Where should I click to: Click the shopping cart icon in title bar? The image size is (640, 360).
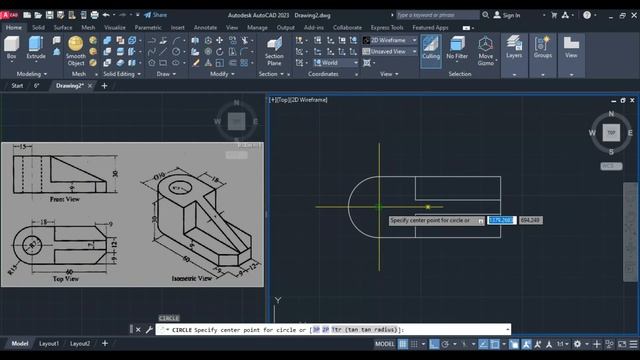tap(554, 15)
